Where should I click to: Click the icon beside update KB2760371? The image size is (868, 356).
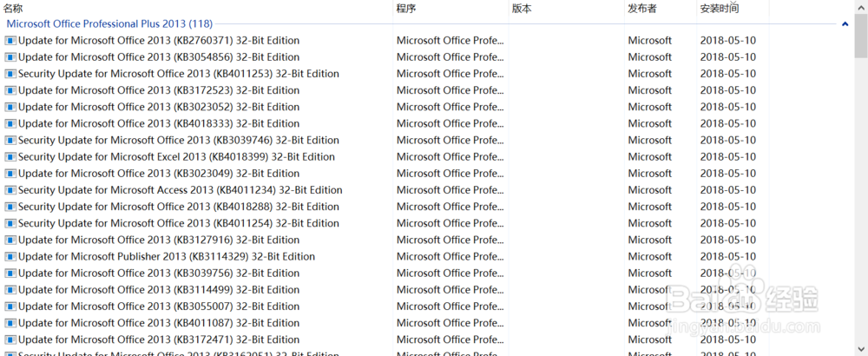coord(10,41)
